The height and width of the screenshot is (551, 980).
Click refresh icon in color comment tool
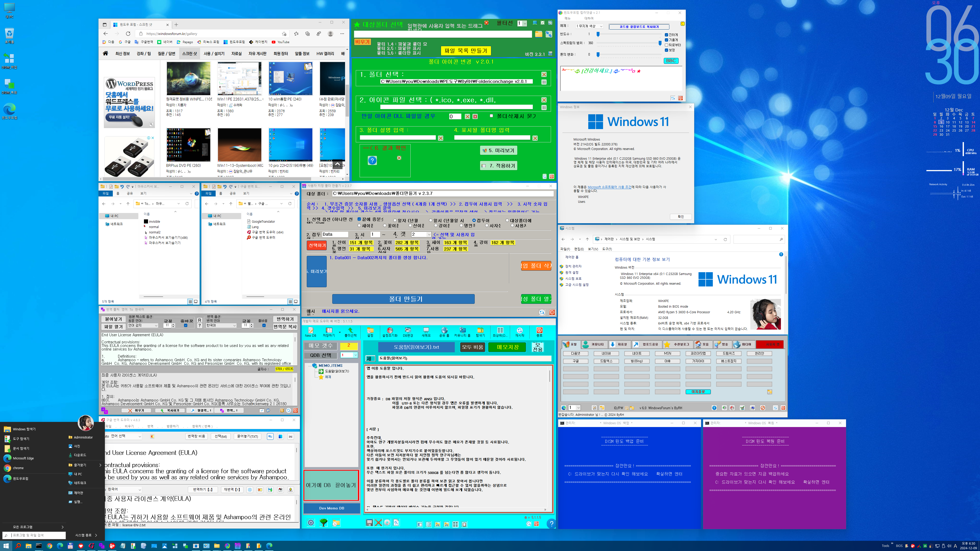673,98
